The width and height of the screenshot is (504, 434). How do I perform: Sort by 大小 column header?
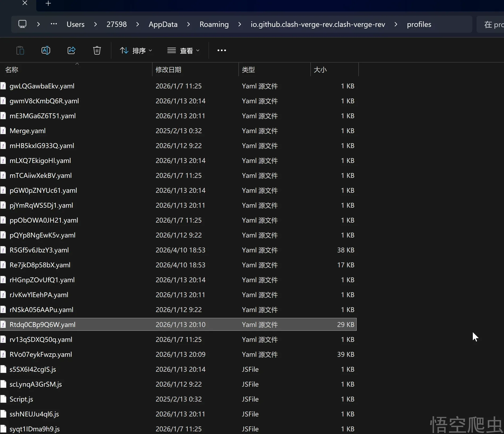(320, 70)
